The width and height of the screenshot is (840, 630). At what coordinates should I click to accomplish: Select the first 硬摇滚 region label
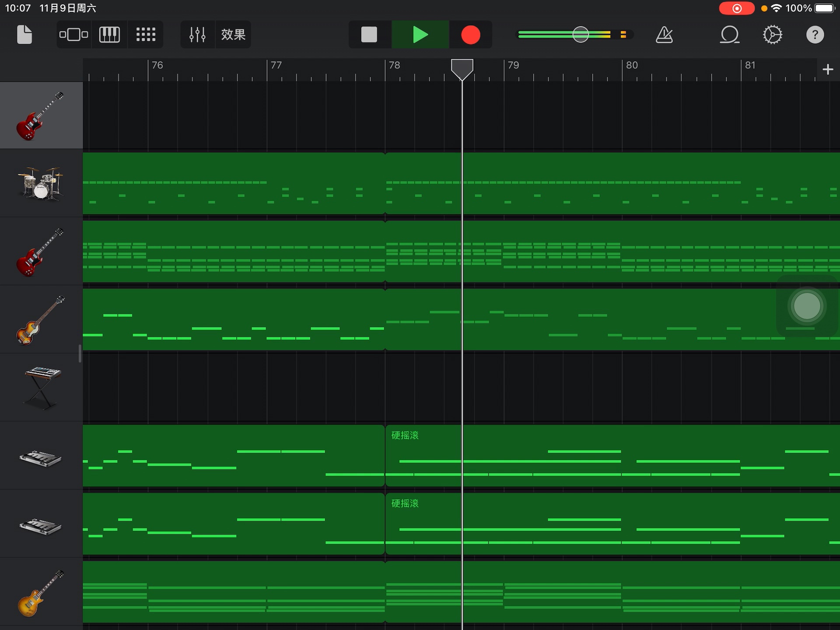point(405,435)
